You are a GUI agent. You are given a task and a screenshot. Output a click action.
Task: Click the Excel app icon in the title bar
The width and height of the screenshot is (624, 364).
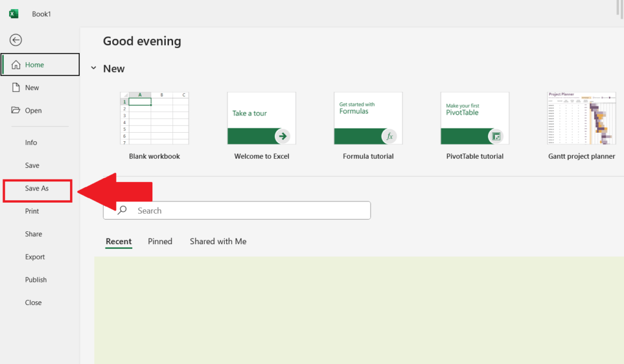pos(13,13)
